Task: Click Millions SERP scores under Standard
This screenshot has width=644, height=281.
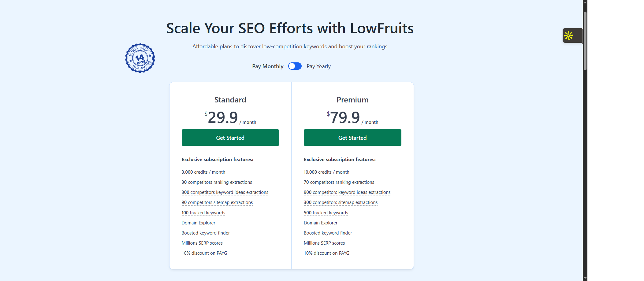Action: pyautogui.click(x=202, y=243)
